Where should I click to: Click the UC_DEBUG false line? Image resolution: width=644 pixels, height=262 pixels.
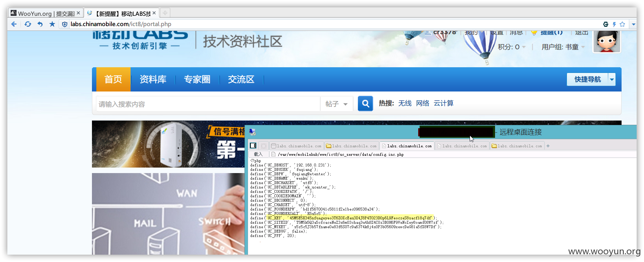tap(279, 232)
